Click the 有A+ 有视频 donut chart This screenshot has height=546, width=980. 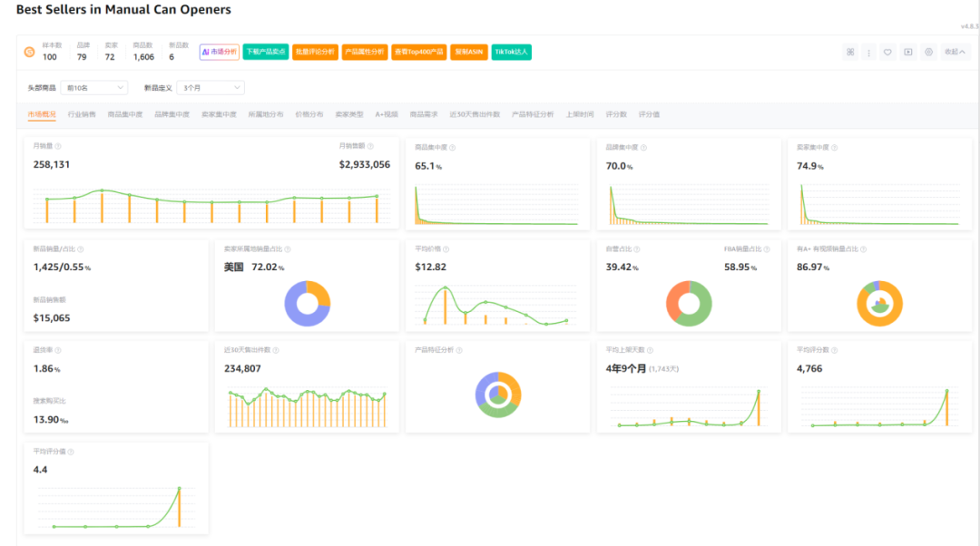879,304
